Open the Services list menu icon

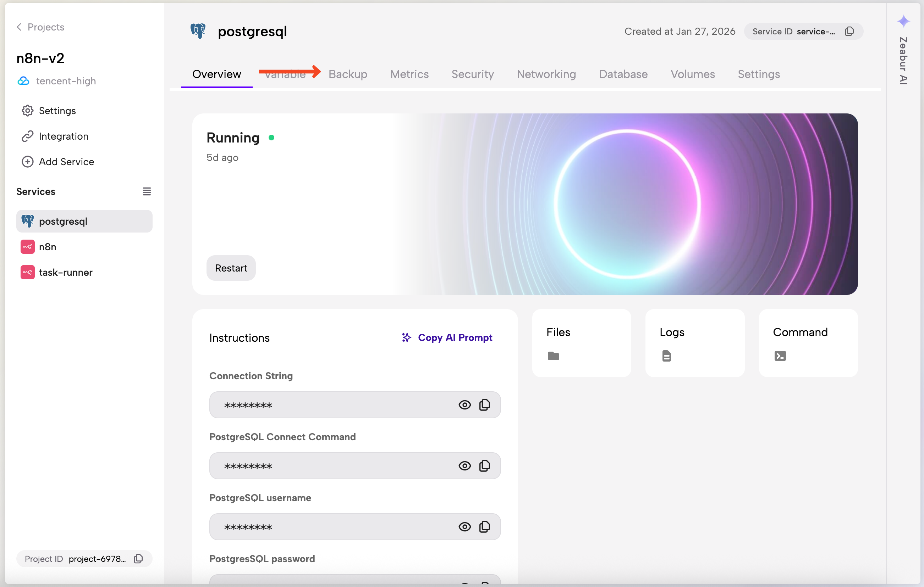[147, 191]
